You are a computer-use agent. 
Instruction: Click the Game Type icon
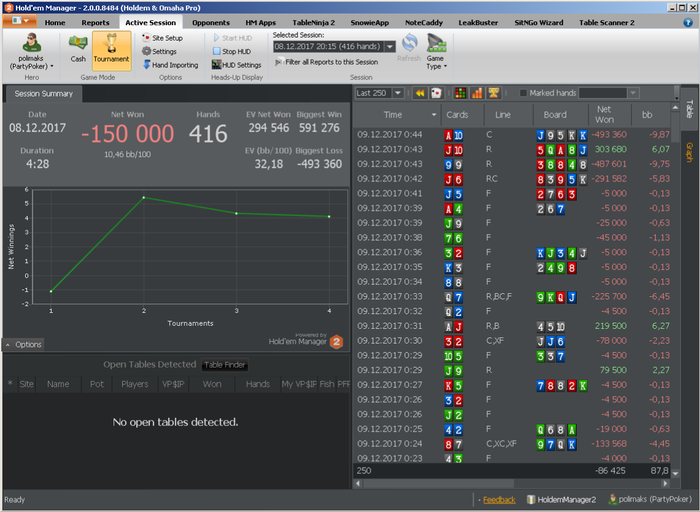click(x=436, y=43)
